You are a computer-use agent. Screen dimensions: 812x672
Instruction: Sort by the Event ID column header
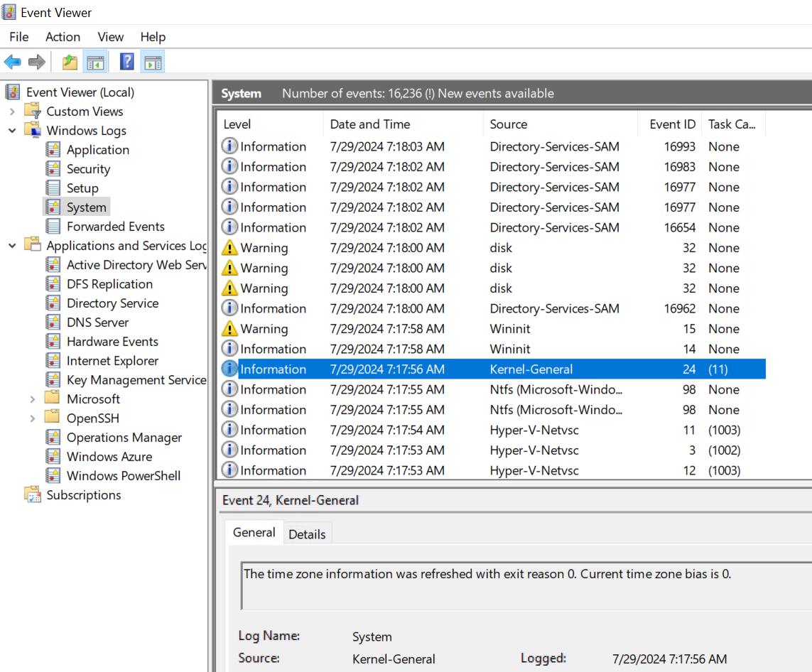670,124
